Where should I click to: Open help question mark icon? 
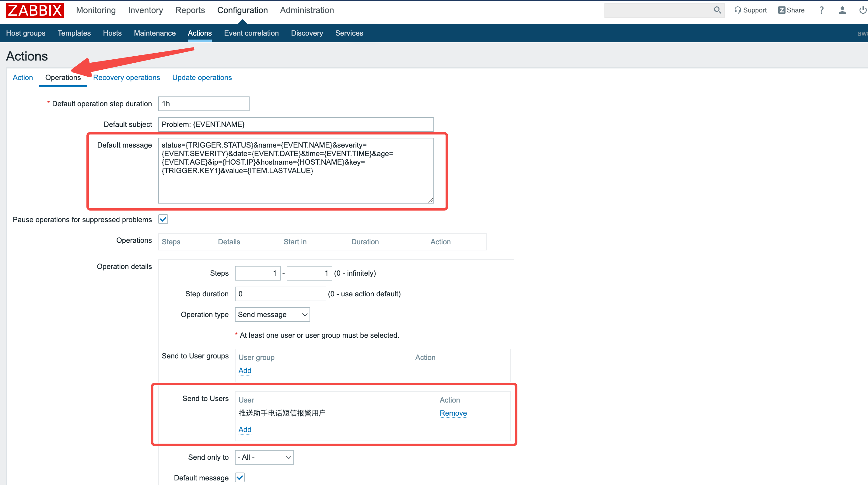pos(821,10)
